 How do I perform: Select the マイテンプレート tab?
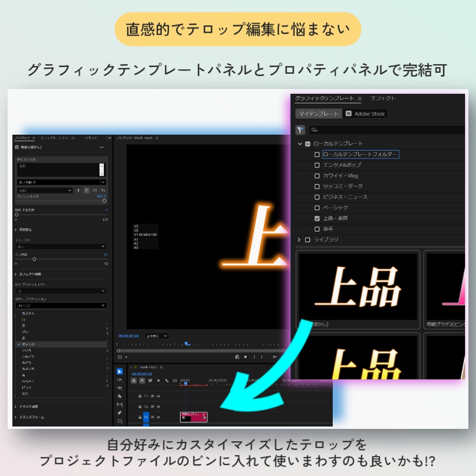pos(318,114)
